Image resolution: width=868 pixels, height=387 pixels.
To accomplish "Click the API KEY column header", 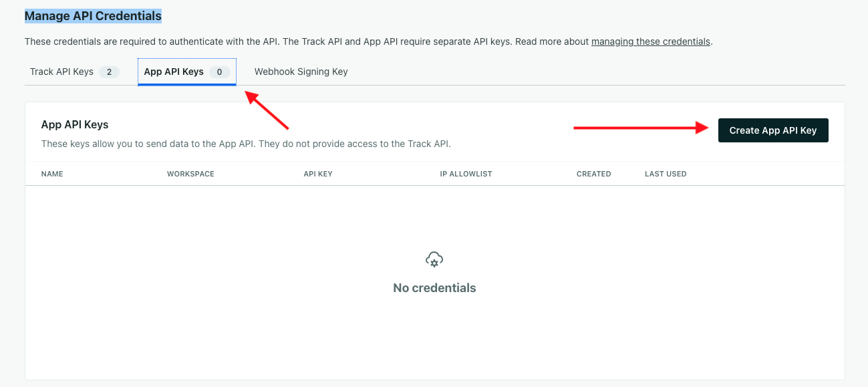I will [317, 174].
